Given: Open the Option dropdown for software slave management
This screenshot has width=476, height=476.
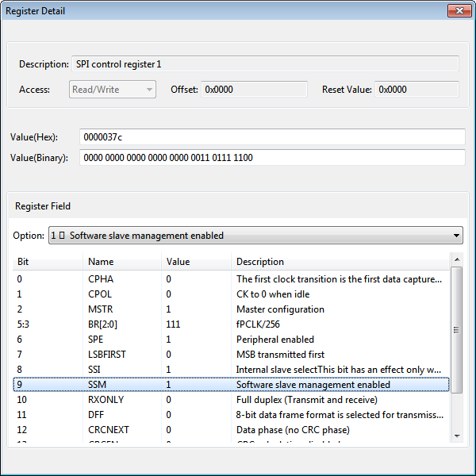Looking at the screenshot, I should point(255,236).
